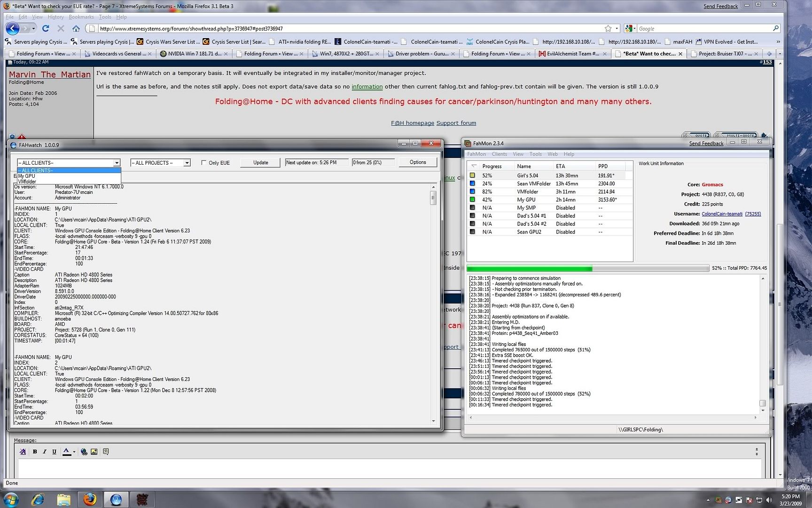Open FahMon Web menu
Viewport: 812px width, 508px height.
(x=552, y=154)
